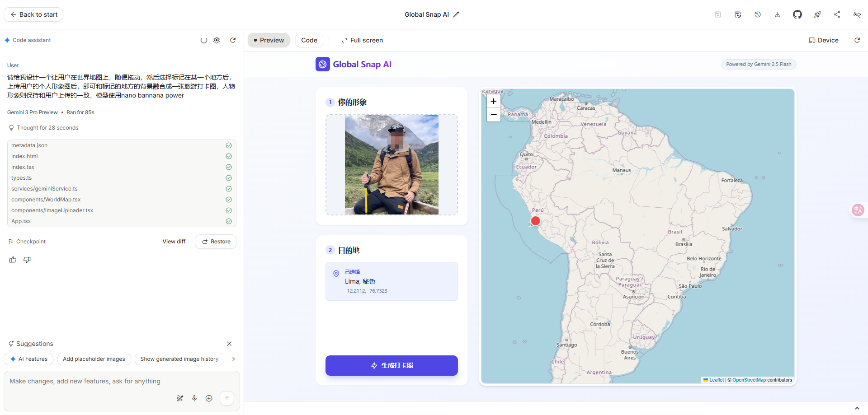Click the rocket deploy icon

(x=817, y=14)
